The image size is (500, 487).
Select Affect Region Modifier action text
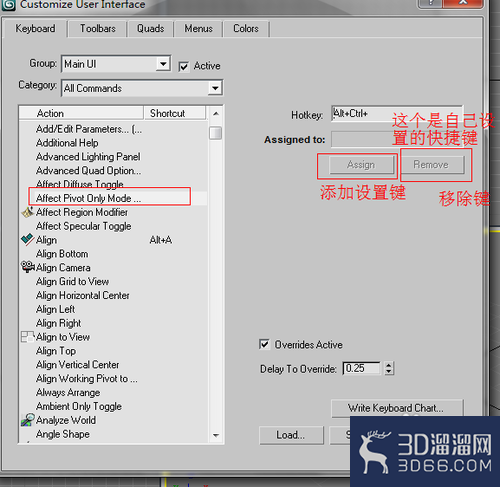pos(82,212)
